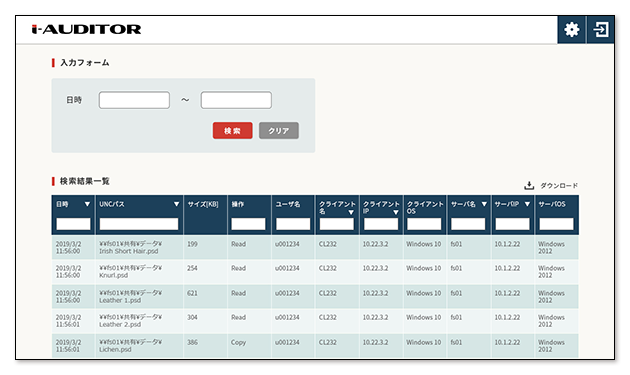Click the クライアントIP column filter box
The width and height of the screenshot is (630, 375).
tap(381, 224)
